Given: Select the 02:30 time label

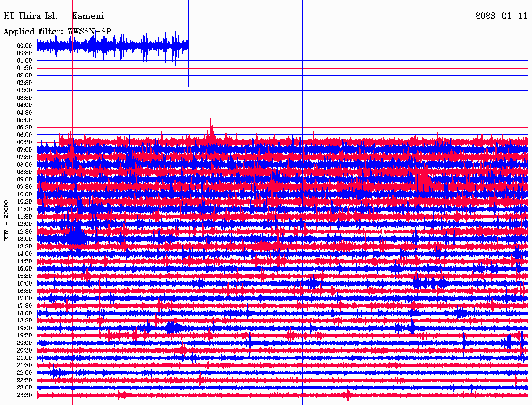Looking at the screenshot, I should pos(24,83).
